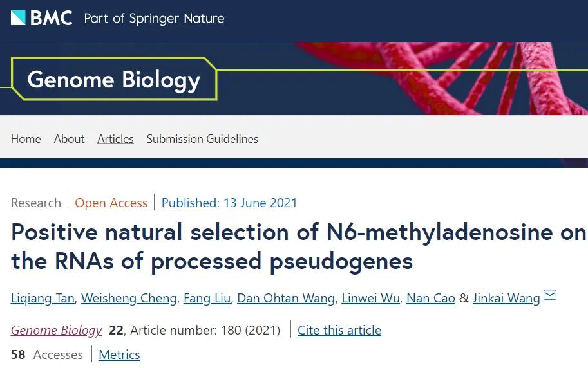View author Dan Ohtan Wang details
588x368 pixels.
pos(286,298)
